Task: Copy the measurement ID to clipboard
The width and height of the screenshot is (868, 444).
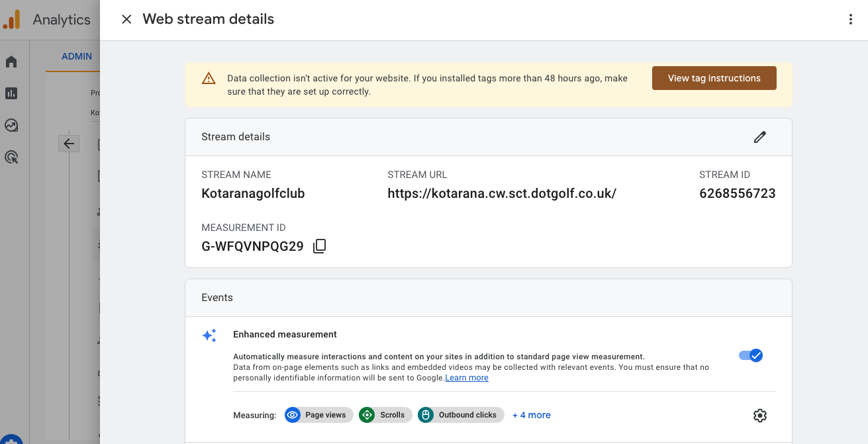Action: (x=320, y=246)
